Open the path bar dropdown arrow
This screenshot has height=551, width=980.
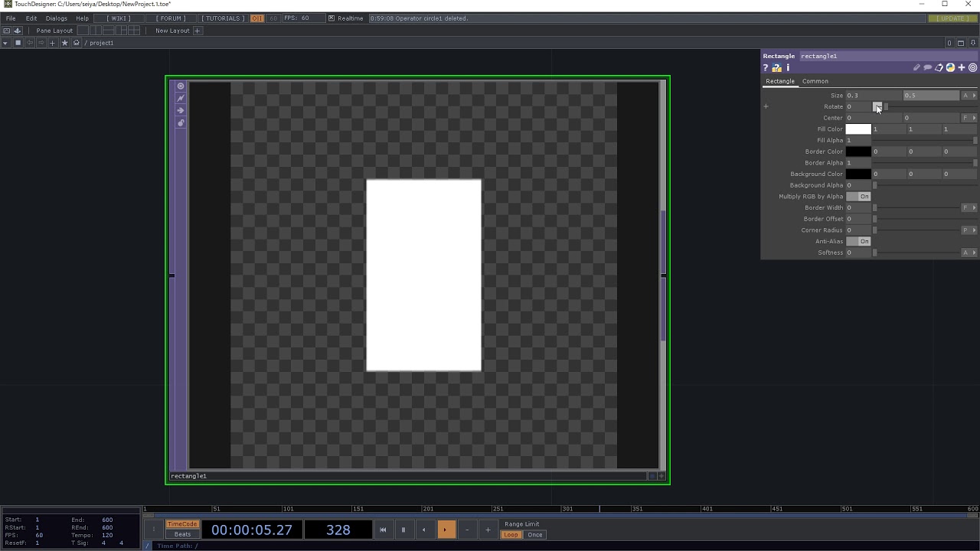click(5, 43)
